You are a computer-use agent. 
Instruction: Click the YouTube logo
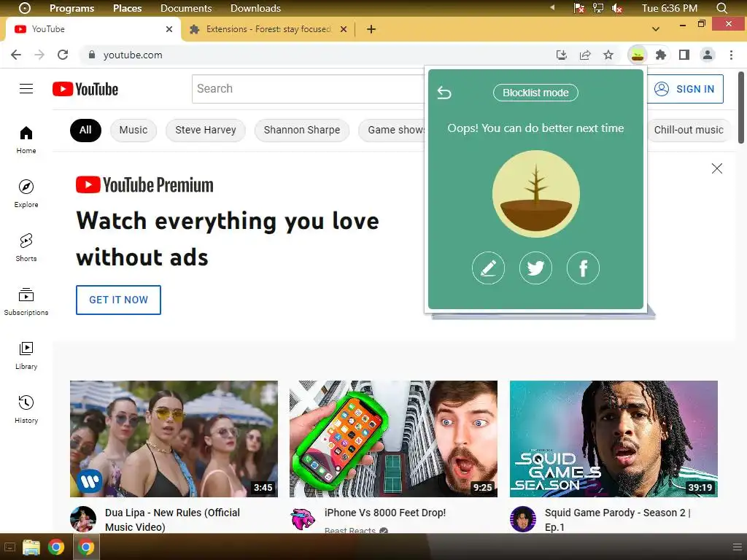(85, 89)
